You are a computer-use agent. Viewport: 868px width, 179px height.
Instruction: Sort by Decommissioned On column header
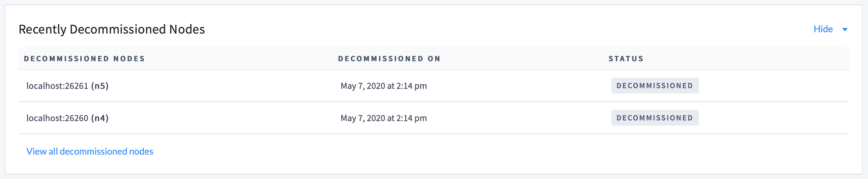[x=389, y=59]
